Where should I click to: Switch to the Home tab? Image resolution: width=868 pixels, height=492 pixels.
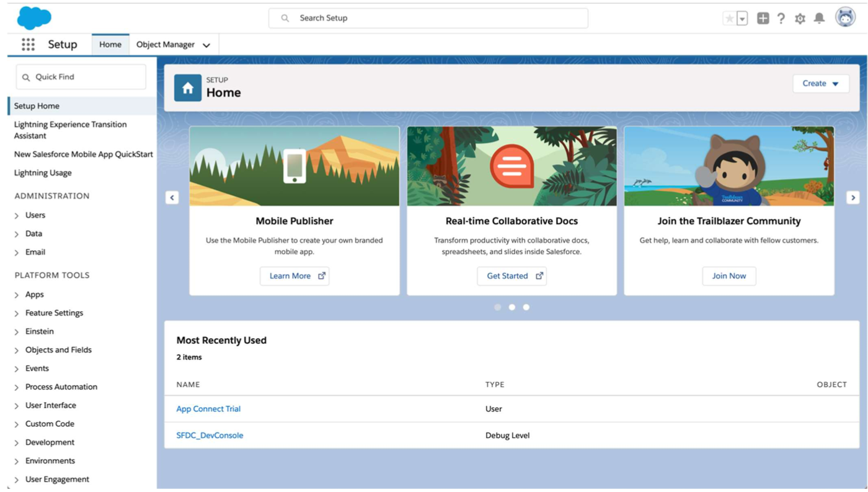click(x=110, y=45)
